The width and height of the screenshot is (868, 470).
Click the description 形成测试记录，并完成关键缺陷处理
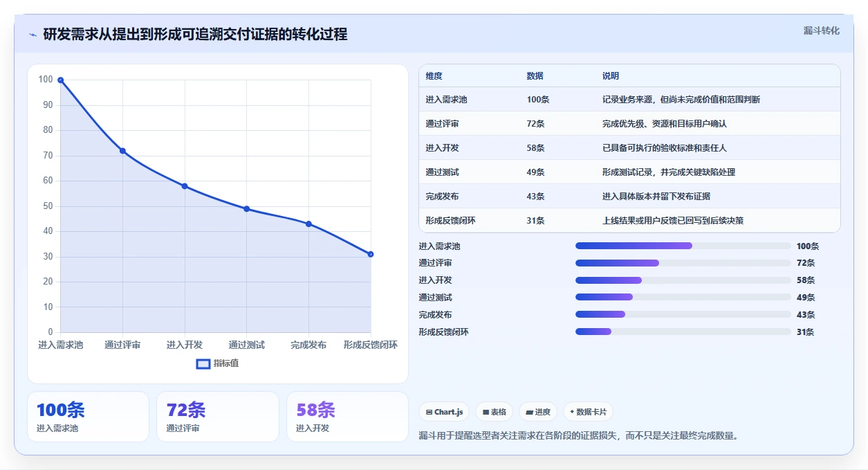[x=669, y=172]
